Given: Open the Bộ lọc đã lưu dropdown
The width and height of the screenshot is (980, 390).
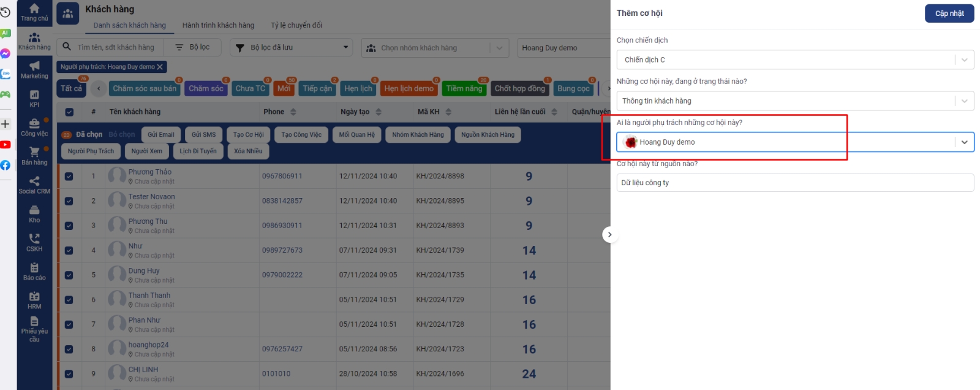Looking at the screenshot, I should click(x=292, y=48).
